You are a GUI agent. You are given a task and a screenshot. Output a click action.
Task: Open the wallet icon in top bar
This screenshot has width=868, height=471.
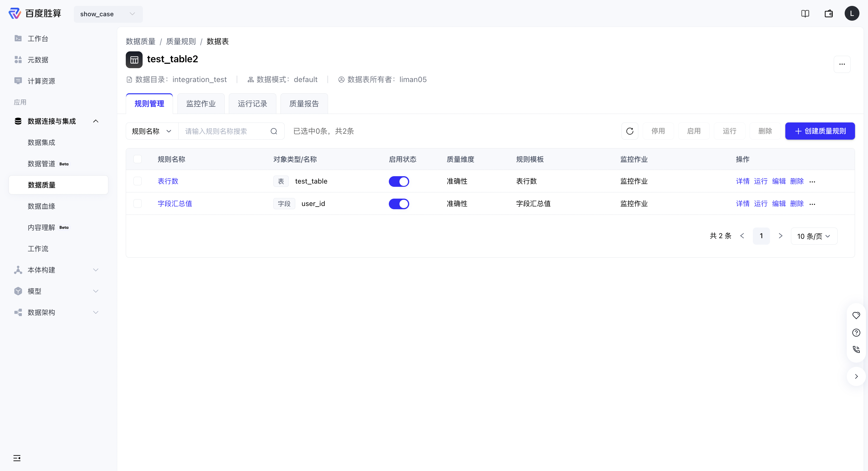[x=828, y=14]
